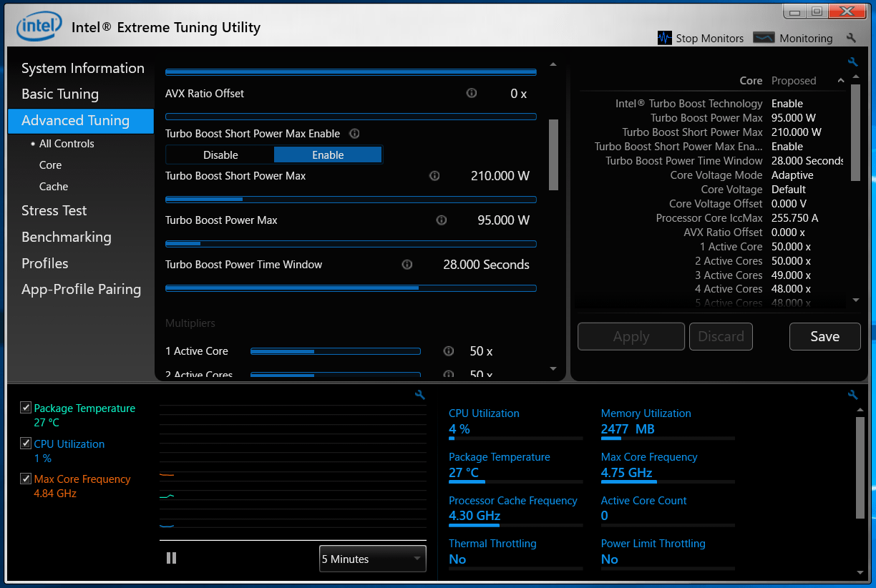The image size is (876, 588).
Task: Click the 28.000 Seconds value in tuning panel
Action: pos(487,264)
